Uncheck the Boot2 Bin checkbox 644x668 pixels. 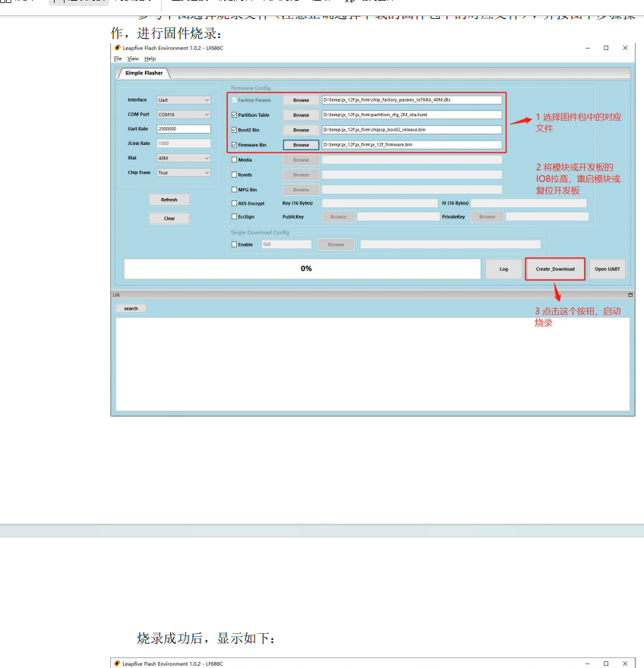(234, 130)
